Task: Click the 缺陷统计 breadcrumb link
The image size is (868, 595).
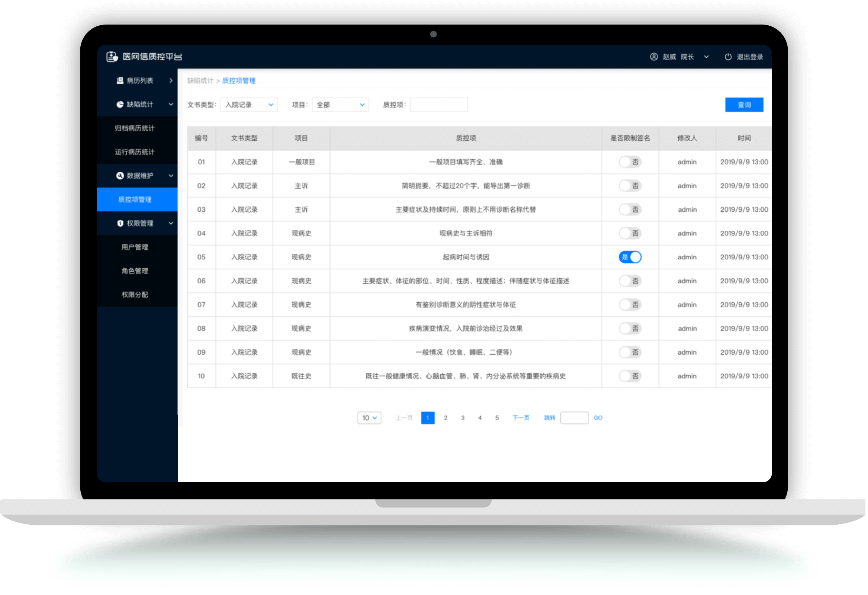Action: [200, 81]
